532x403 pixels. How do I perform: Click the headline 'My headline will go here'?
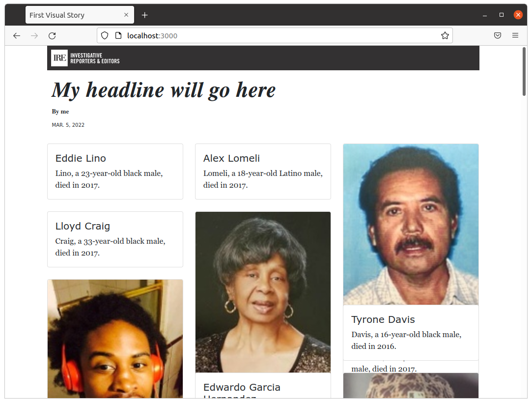(164, 90)
